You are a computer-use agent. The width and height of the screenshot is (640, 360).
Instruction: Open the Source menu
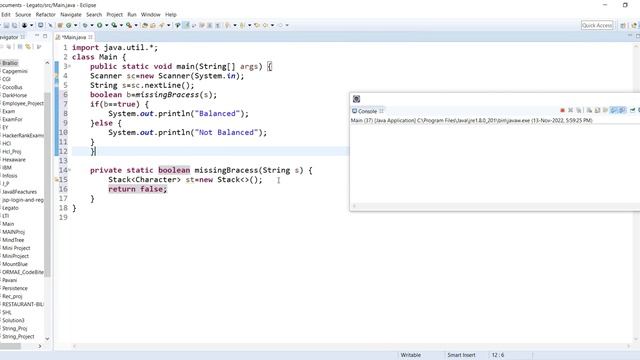coord(23,14)
